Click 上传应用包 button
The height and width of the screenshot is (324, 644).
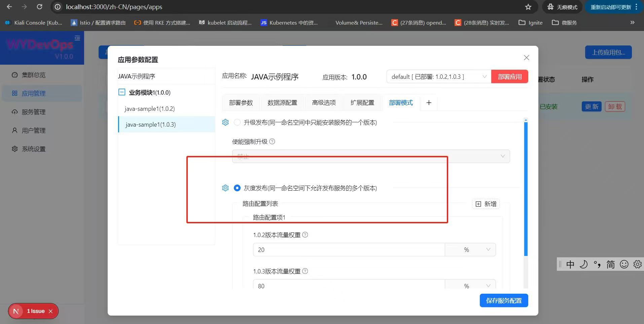[x=608, y=52]
